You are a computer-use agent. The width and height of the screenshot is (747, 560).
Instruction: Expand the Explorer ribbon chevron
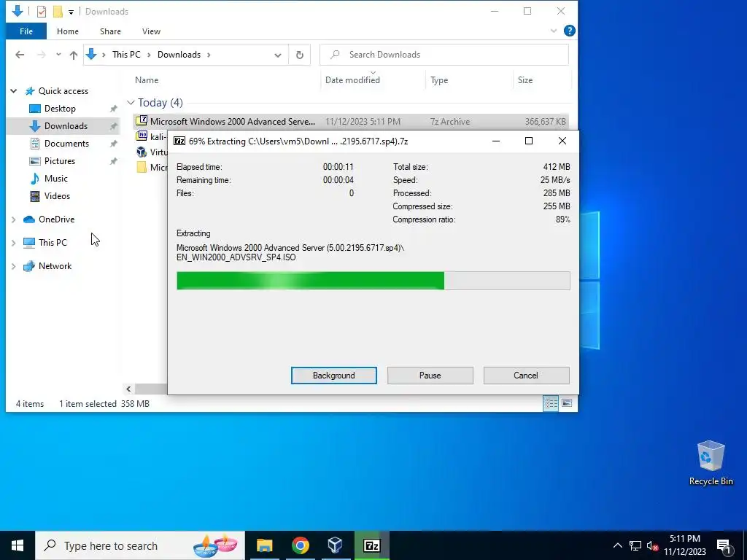(x=554, y=31)
